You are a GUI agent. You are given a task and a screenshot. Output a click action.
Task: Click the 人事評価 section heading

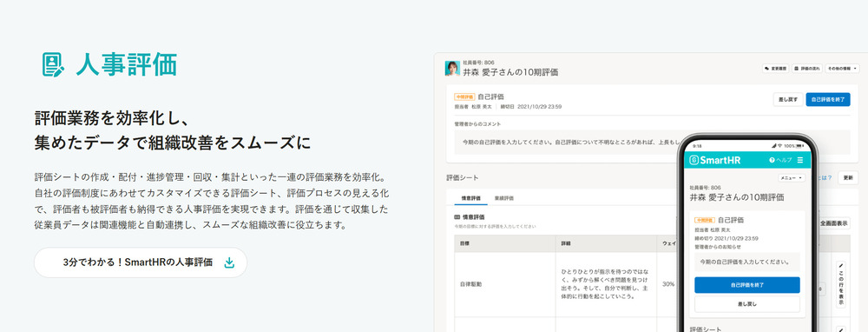tap(127, 64)
